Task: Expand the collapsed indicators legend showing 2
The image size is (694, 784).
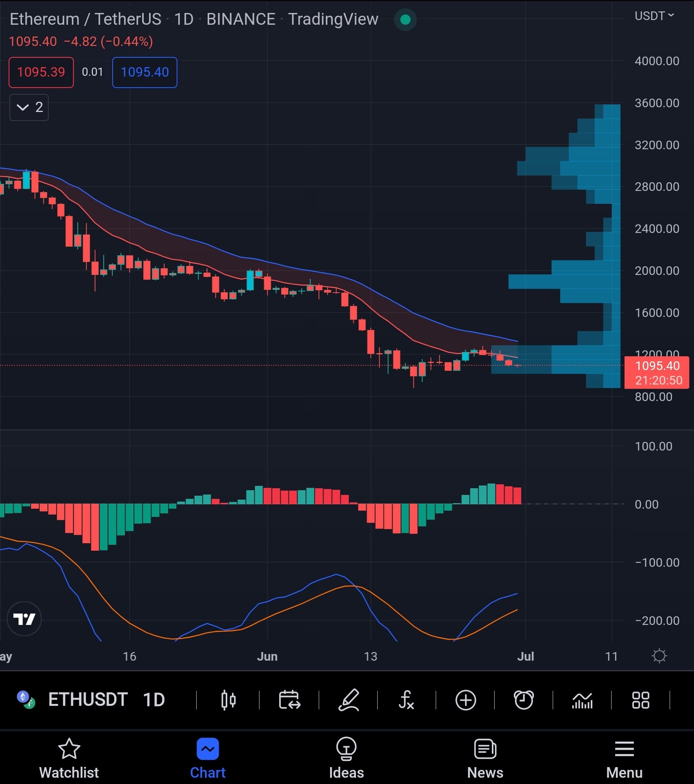Action: (x=29, y=107)
